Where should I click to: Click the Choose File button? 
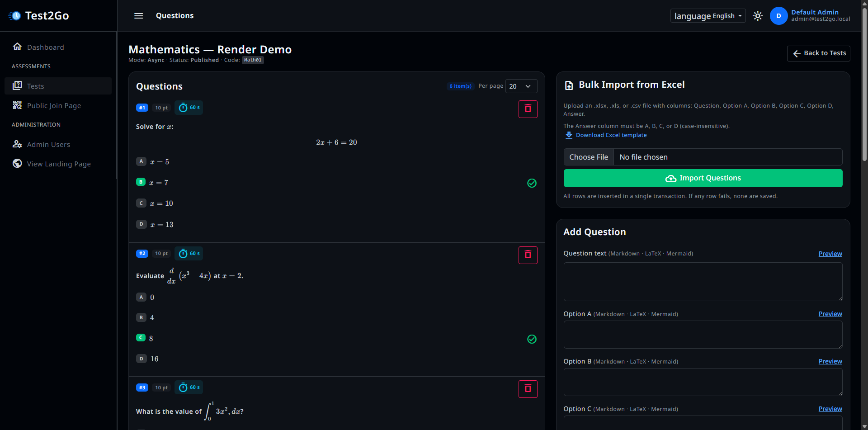pyautogui.click(x=589, y=157)
